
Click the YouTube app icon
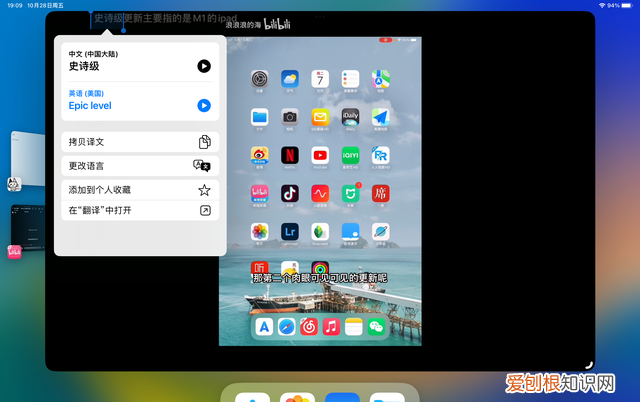320,155
